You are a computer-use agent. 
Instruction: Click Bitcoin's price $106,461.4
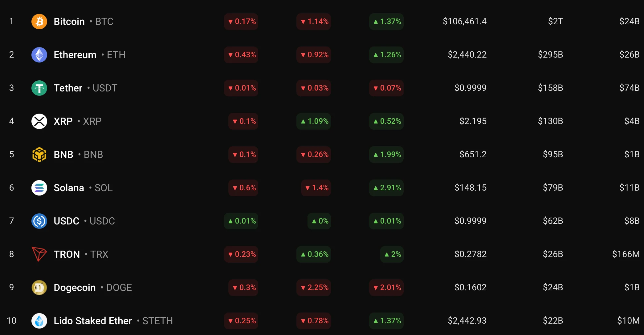[464, 22]
